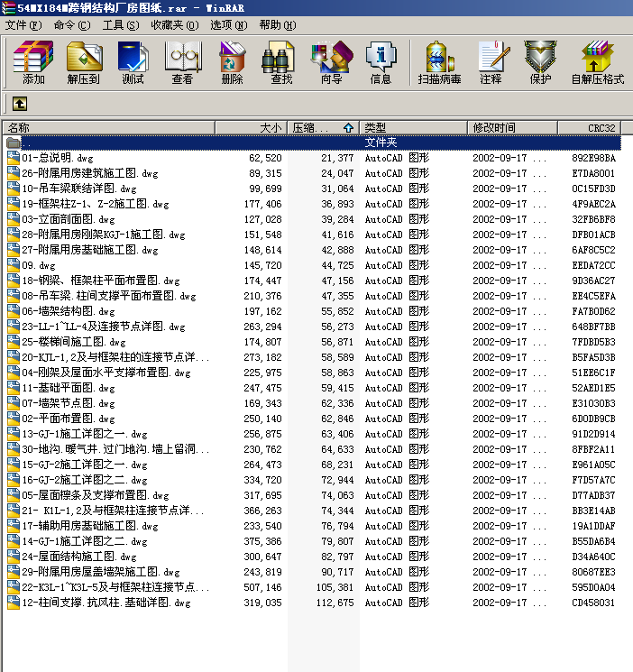The height and width of the screenshot is (672, 633).
Task: Click the size value 507,146
Action: [262, 587]
